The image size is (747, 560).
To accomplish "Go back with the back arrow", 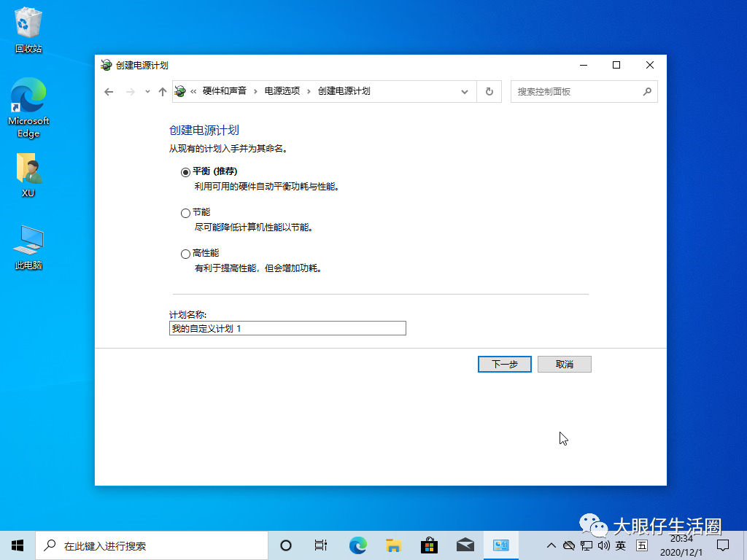I will (109, 91).
